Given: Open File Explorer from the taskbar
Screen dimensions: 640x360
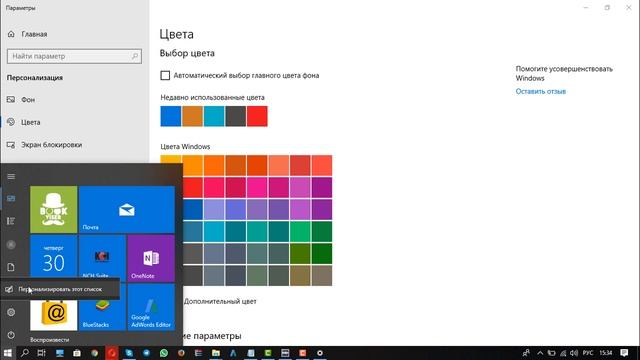Looking at the screenshot, I should (x=216, y=353).
